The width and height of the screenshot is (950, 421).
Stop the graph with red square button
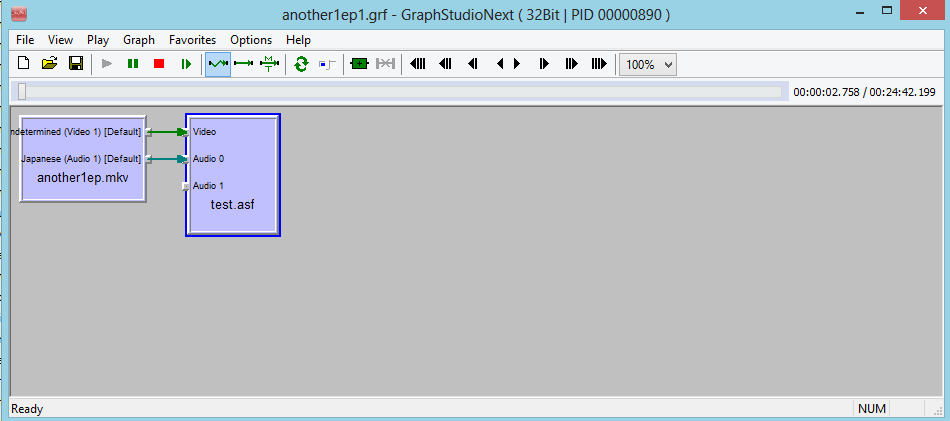click(159, 64)
